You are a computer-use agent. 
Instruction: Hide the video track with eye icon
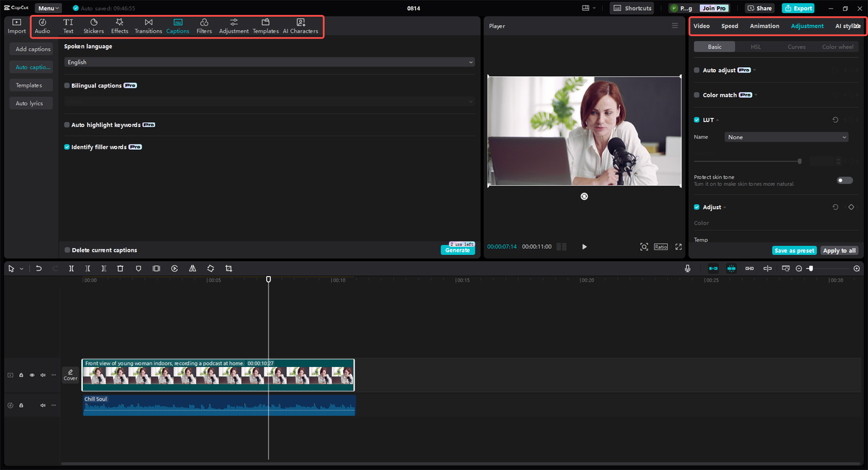pos(32,375)
